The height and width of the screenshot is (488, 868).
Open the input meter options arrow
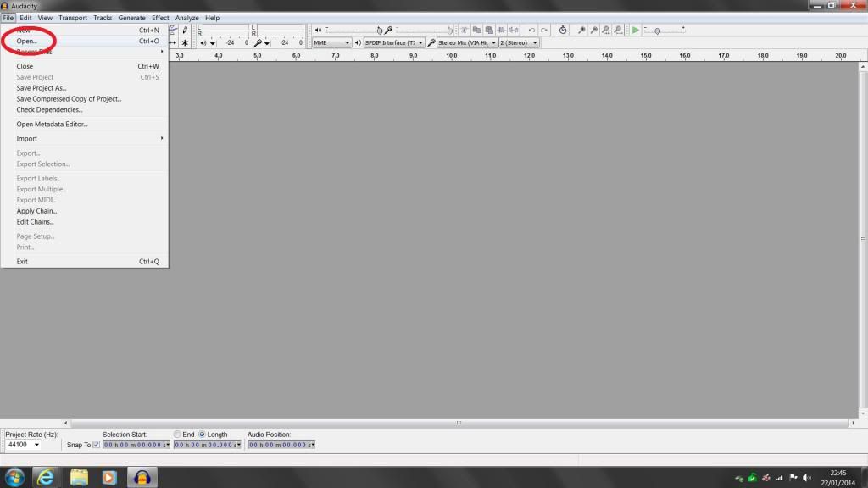[267, 43]
